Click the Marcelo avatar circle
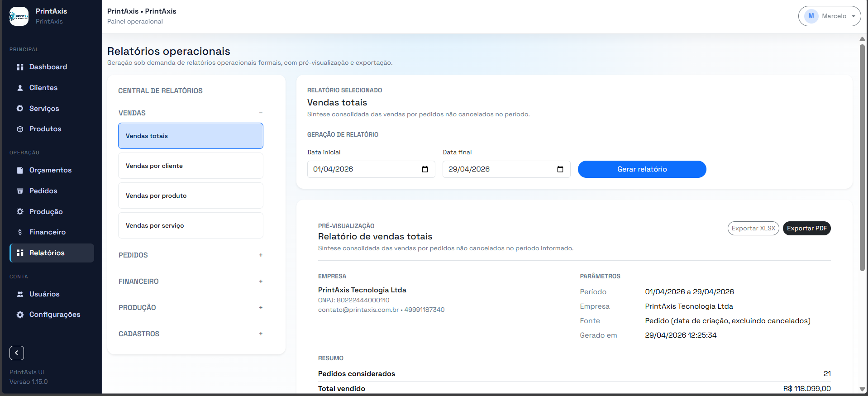 (811, 16)
